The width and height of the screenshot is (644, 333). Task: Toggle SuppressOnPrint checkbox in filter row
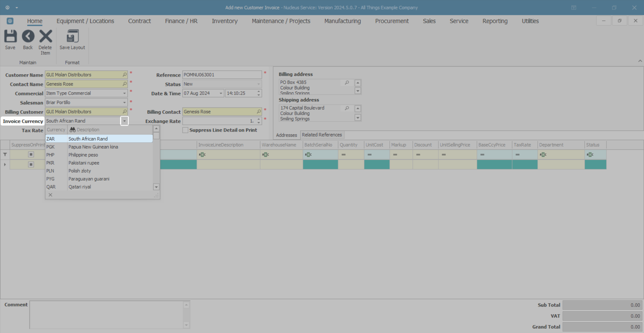coord(31,154)
